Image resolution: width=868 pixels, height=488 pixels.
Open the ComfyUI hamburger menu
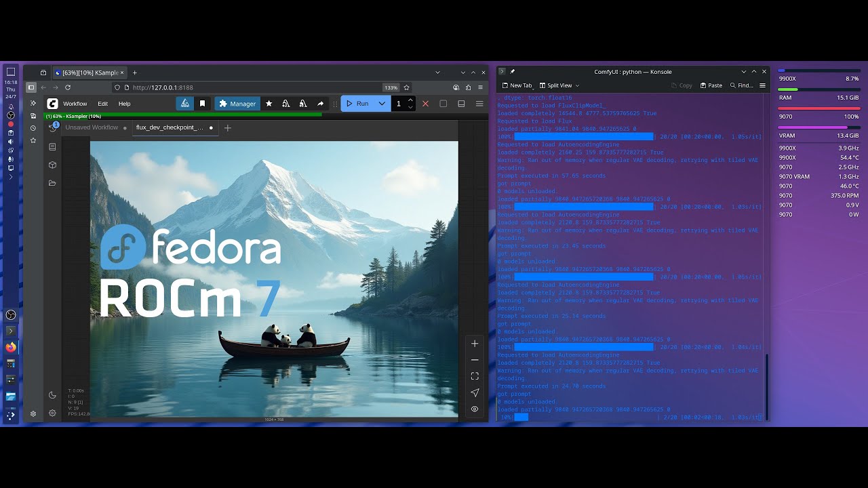click(479, 104)
